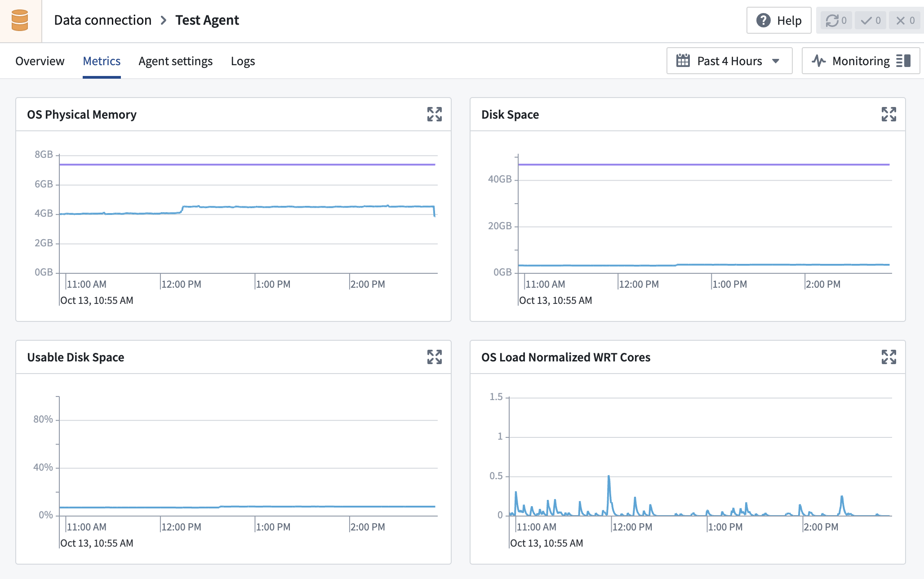This screenshot has height=579, width=924.
Task: Click the Test Agent breadcrumb title
Action: click(207, 20)
